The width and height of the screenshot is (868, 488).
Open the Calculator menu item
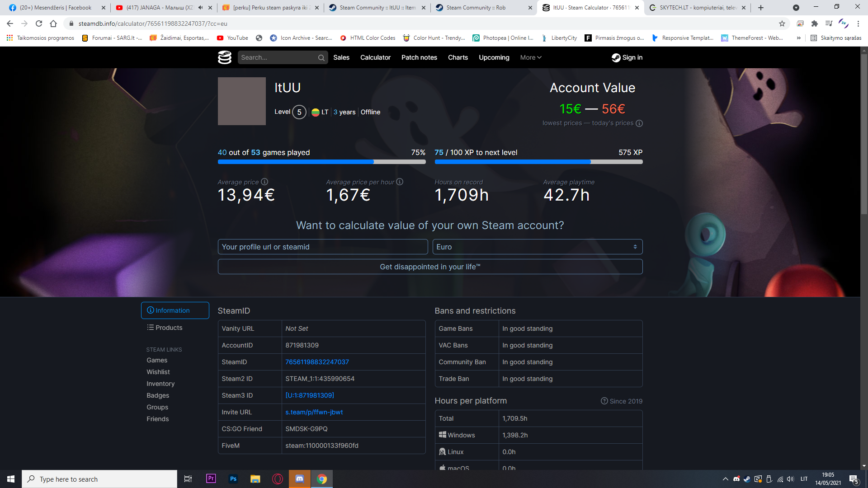pyautogui.click(x=375, y=57)
